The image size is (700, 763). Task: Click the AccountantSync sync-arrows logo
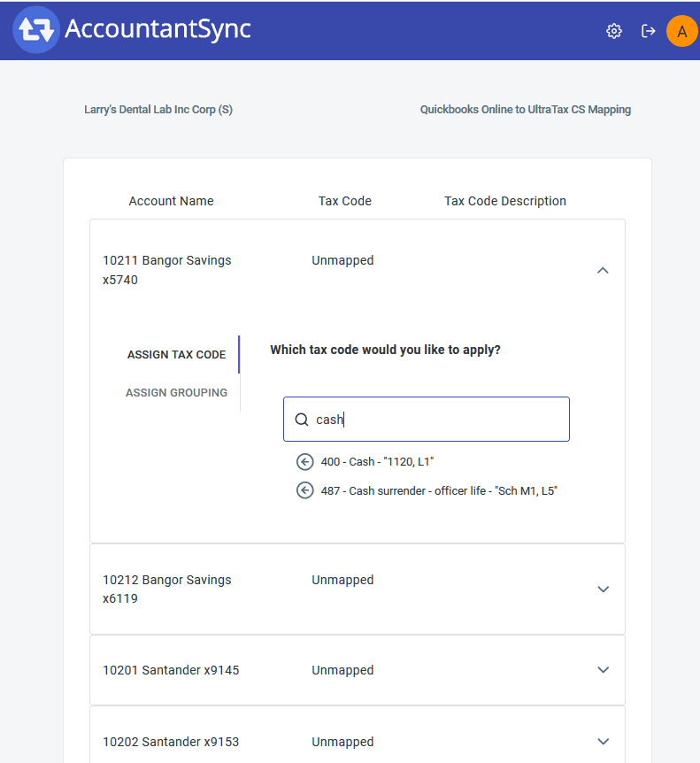click(35, 30)
